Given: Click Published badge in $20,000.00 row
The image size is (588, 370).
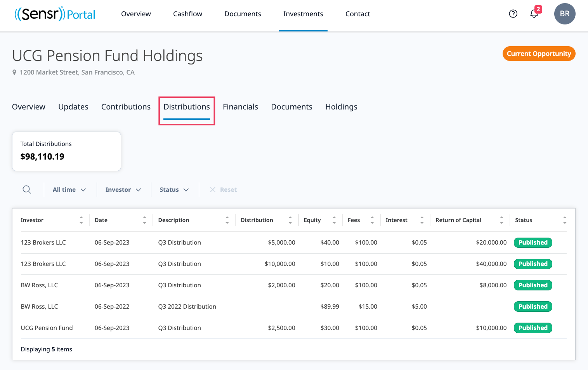Looking at the screenshot, I should (x=533, y=243).
